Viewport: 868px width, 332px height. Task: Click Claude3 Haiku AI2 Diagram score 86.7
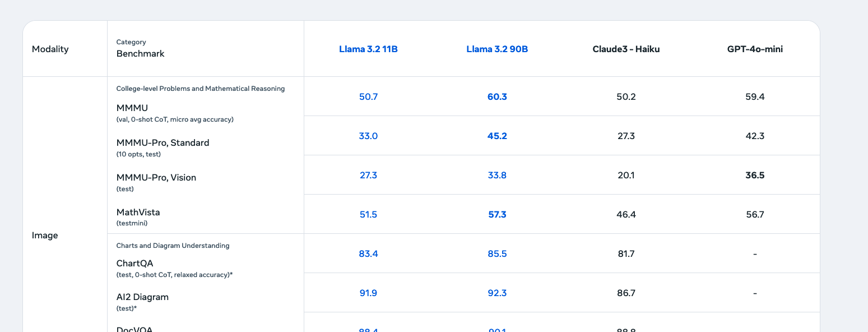coord(626,293)
